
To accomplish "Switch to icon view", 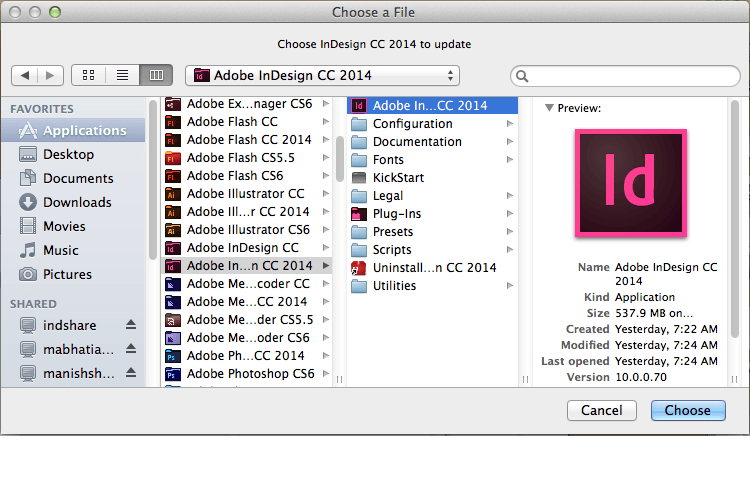I will (x=88, y=75).
